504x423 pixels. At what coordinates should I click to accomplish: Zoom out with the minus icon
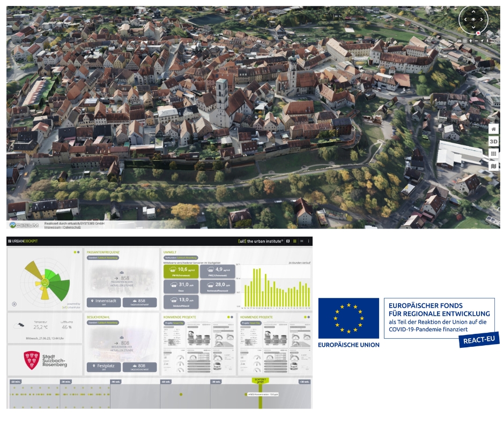click(x=476, y=41)
